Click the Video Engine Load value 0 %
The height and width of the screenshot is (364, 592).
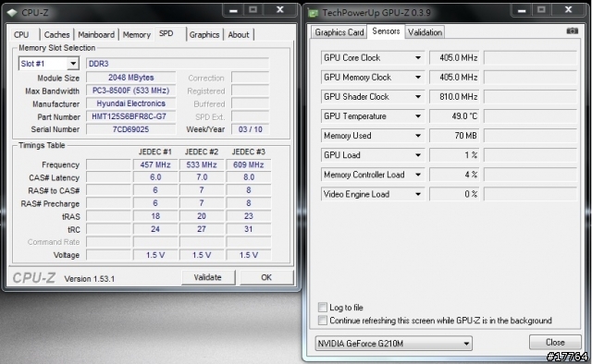tap(454, 194)
